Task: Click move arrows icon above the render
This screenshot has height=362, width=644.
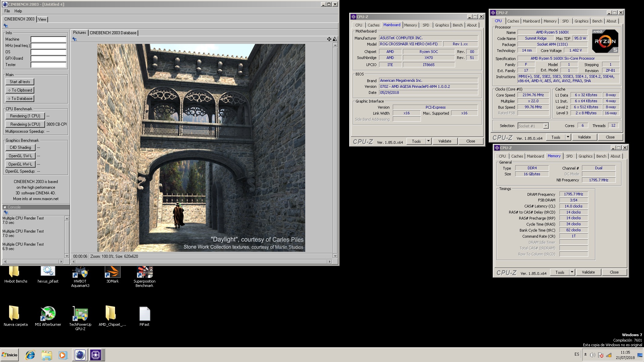Action: (x=329, y=39)
